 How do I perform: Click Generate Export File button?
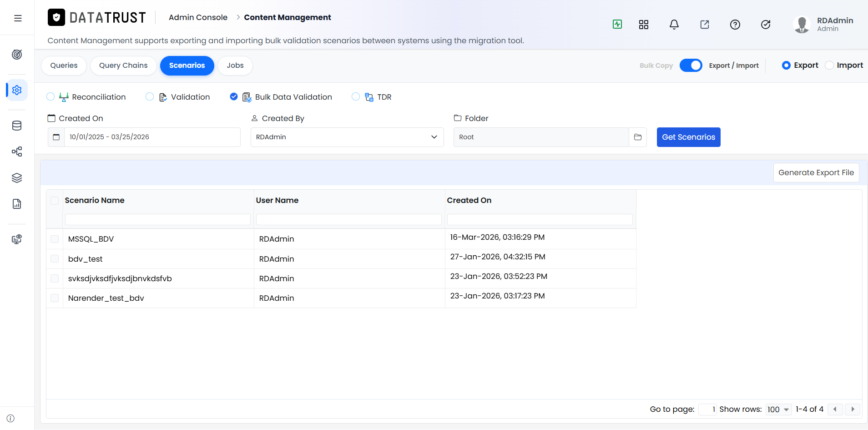[x=816, y=172]
